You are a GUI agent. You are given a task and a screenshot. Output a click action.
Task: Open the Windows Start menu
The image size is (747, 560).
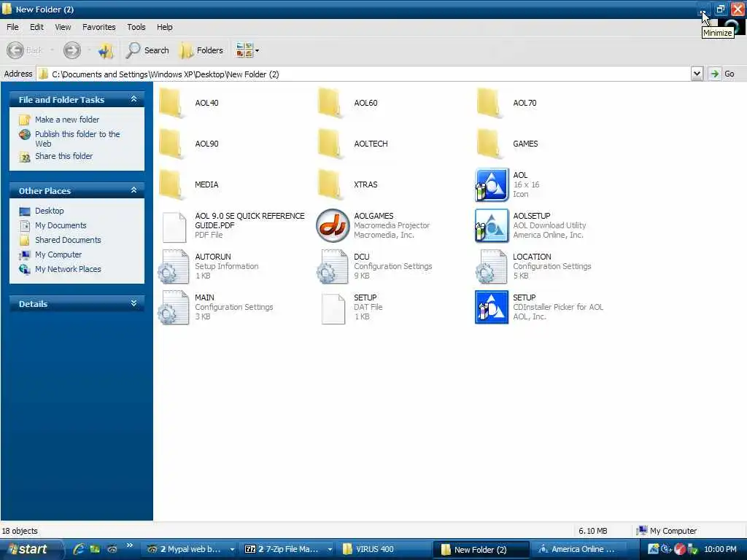pos(31,550)
